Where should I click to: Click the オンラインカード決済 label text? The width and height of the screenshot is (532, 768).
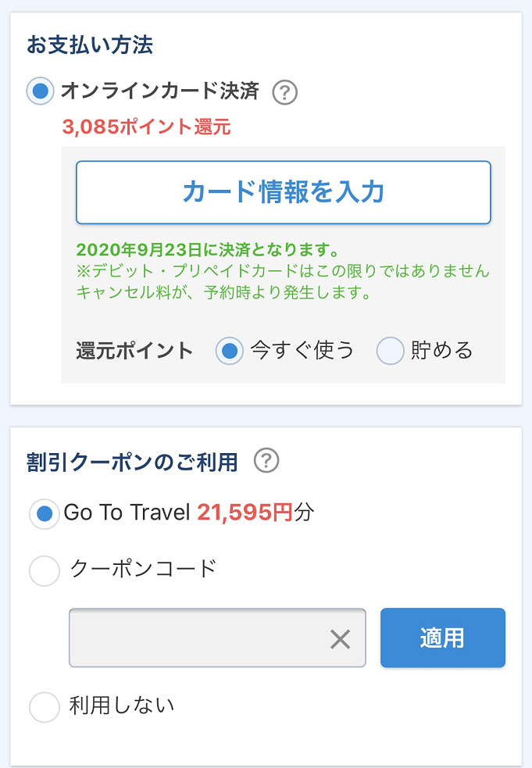point(159,91)
